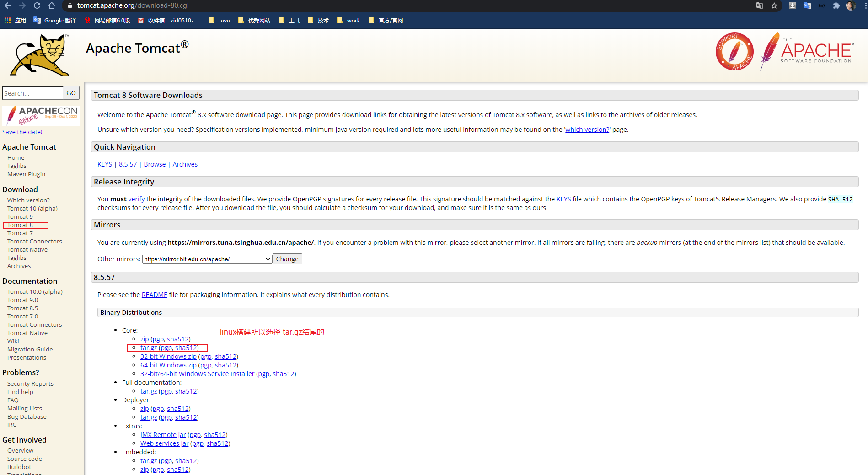Screen dimensions: 868x475
Task: Open Migration Guide in sidebar
Action: pyautogui.click(x=30, y=349)
